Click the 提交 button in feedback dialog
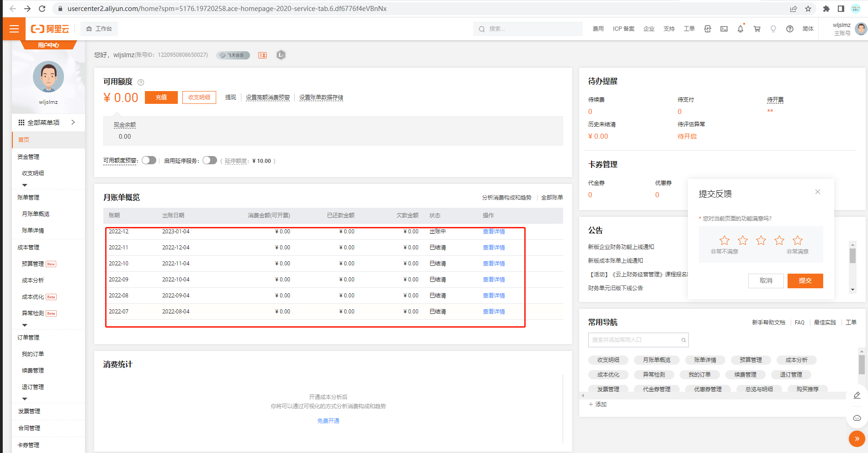This screenshot has width=868, height=453. [x=805, y=281]
